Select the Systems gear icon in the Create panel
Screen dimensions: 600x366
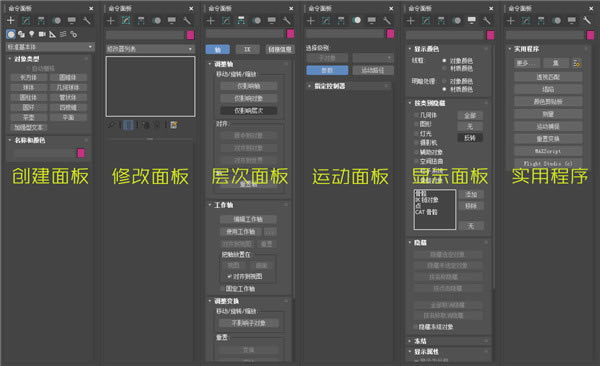click(73, 34)
